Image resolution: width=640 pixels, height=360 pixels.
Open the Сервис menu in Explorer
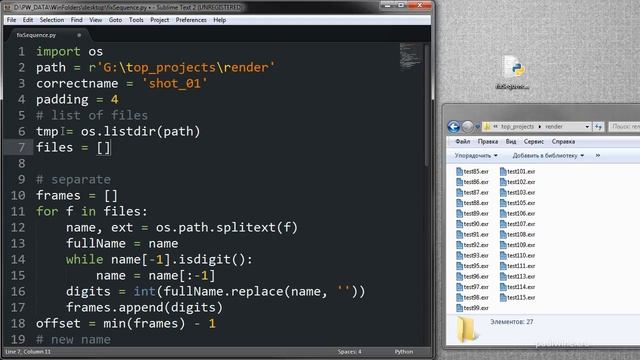(533, 142)
